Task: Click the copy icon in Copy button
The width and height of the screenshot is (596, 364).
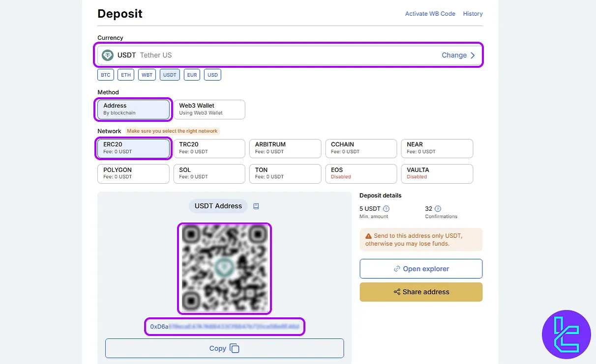Action: click(235, 348)
